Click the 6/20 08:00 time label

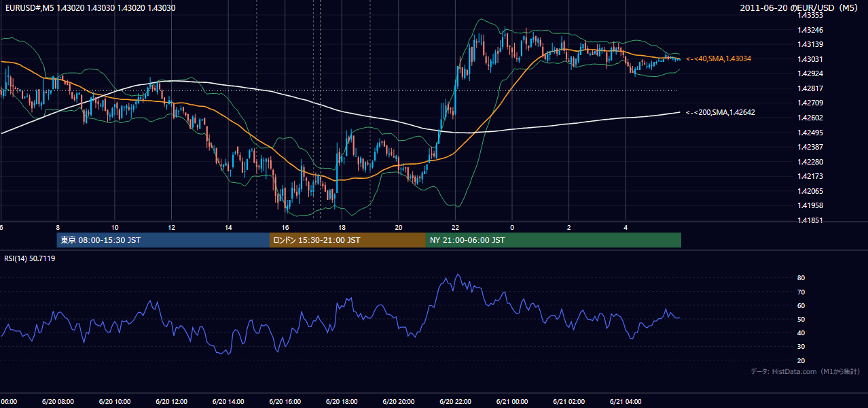coord(57,402)
